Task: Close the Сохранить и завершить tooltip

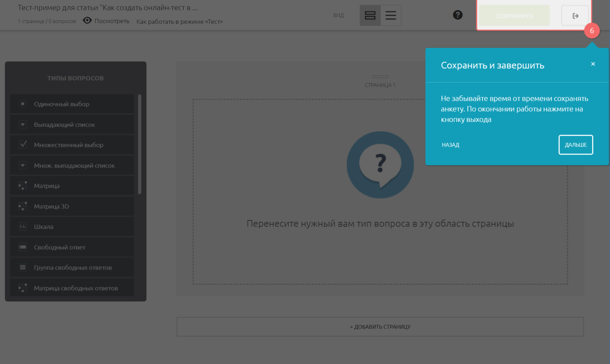Action: click(593, 64)
